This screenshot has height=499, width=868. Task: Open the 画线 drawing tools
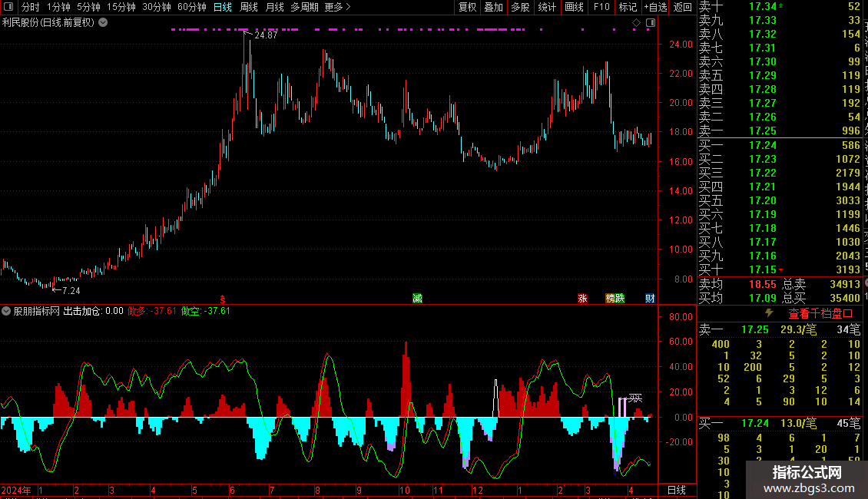coord(574,7)
